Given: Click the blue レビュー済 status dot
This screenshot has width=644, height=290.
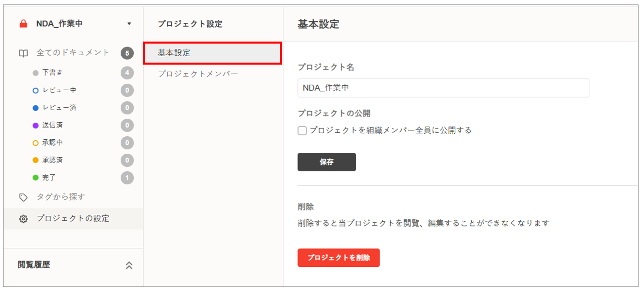Looking at the screenshot, I should pos(36,108).
